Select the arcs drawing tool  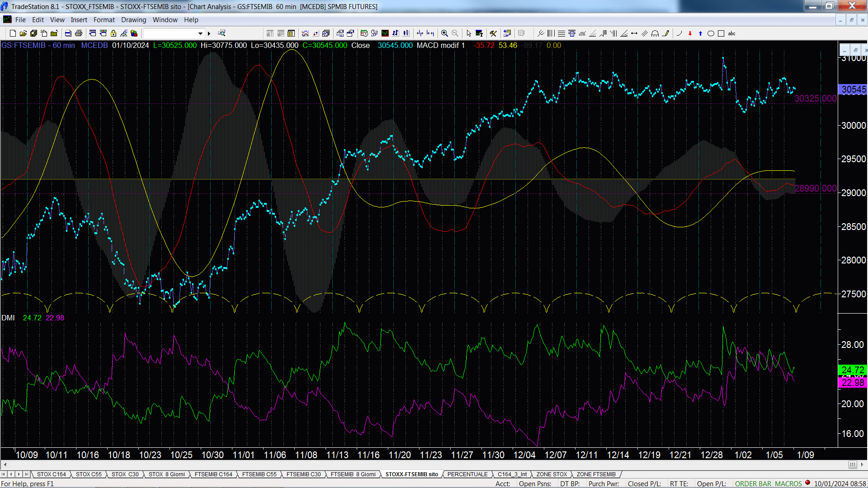point(655,33)
